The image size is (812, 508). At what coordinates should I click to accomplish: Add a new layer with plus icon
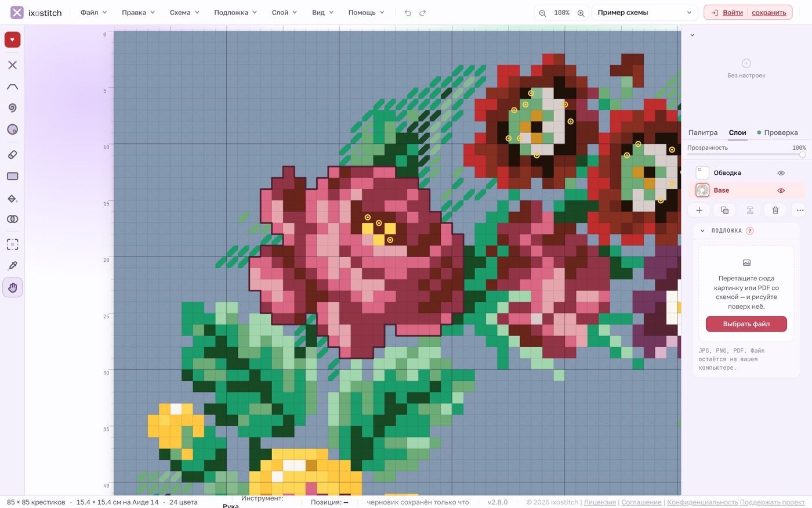(699, 210)
